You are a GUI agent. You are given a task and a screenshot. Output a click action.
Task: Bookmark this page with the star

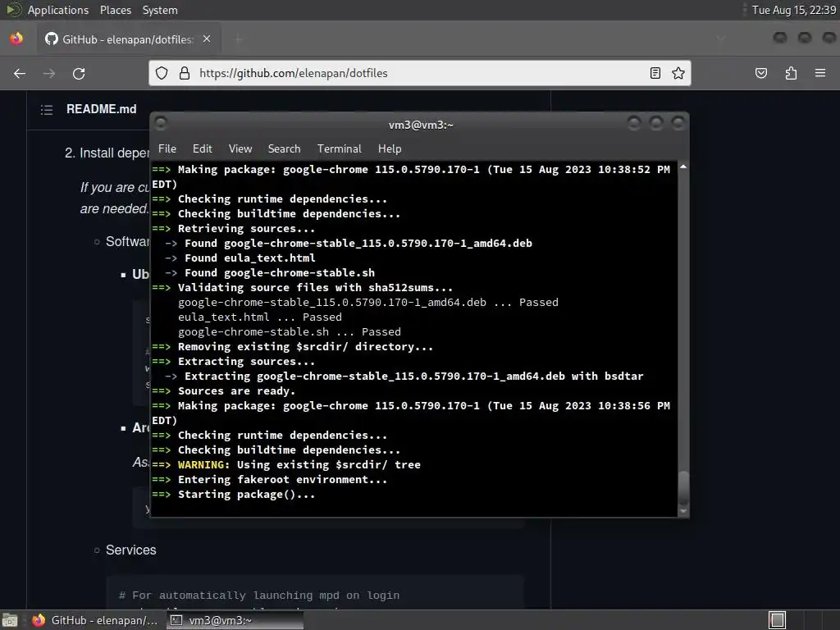[x=678, y=73]
